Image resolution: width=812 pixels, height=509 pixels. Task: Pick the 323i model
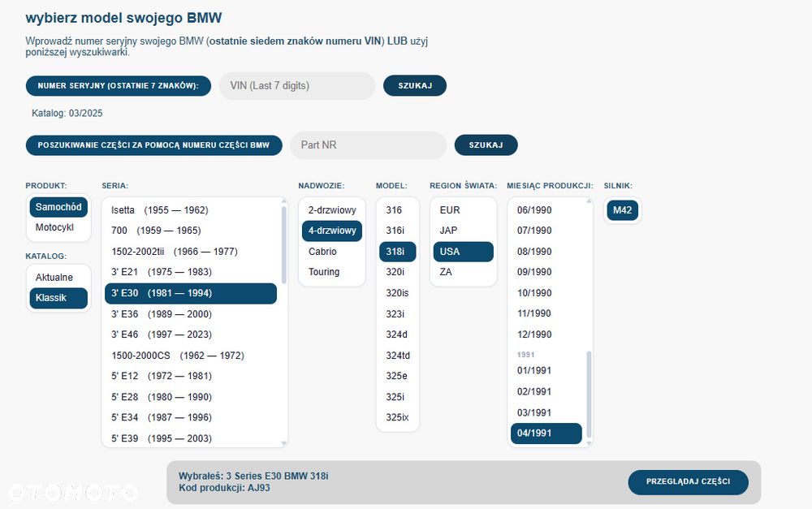pos(397,314)
